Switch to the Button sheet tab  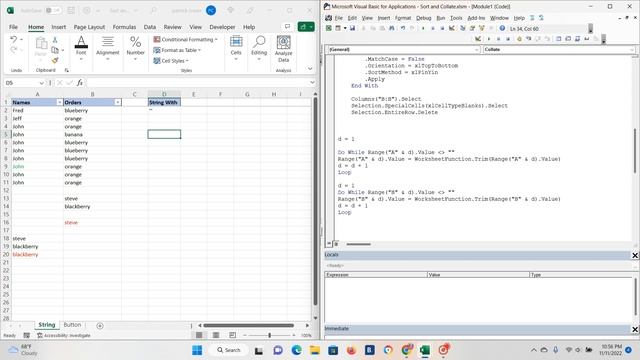pyautogui.click(x=72, y=325)
